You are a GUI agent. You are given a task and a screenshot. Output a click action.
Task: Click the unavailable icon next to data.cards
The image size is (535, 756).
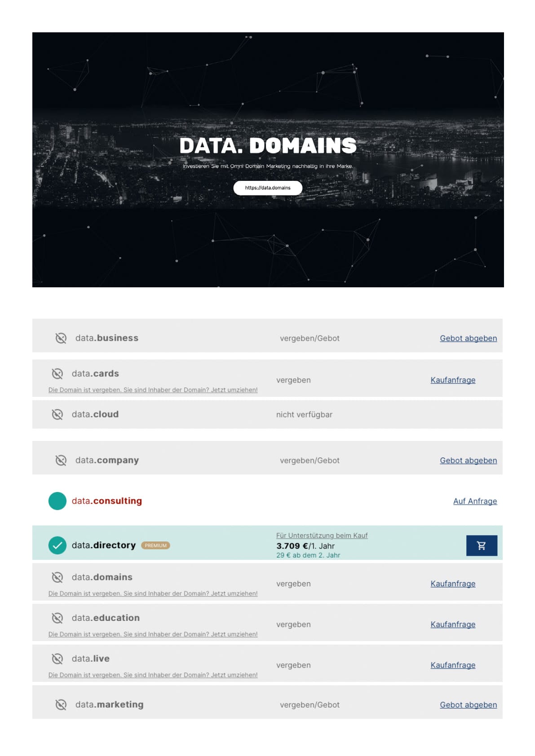[57, 374]
